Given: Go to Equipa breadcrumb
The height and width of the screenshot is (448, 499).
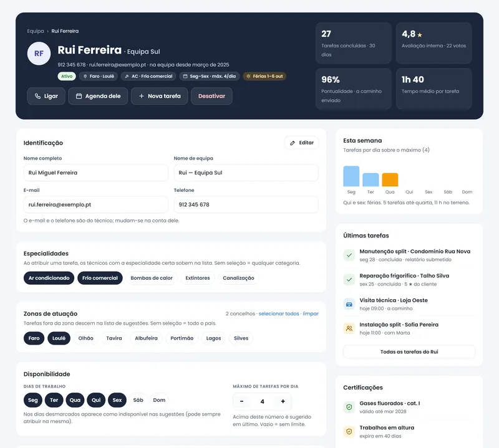Looking at the screenshot, I should click(36, 31).
